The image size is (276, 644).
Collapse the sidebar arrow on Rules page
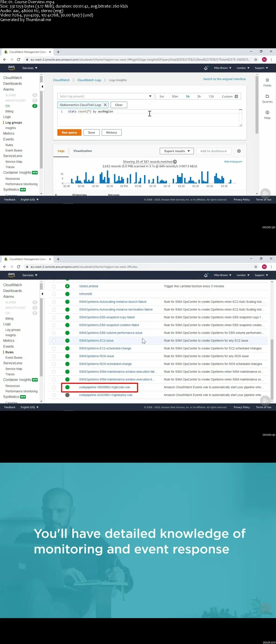point(42,294)
